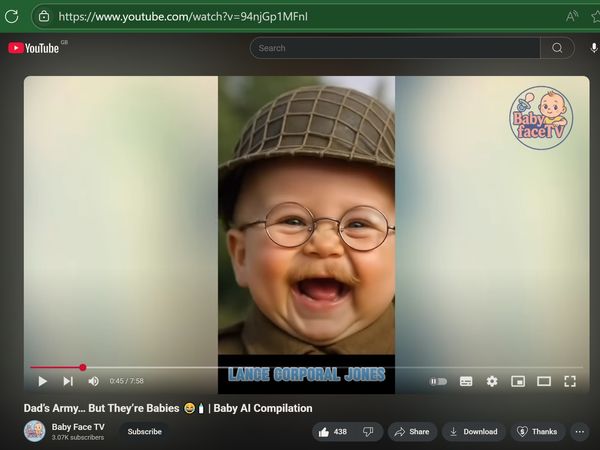Turn on subtitles with the captions button
This screenshot has height=450, width=600.
pos(466,381)
